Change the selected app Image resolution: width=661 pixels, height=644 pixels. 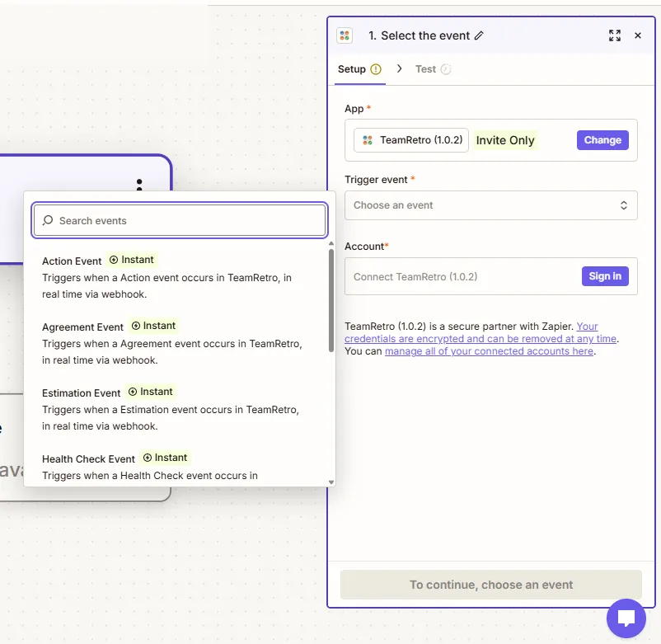tap(602, 140)
